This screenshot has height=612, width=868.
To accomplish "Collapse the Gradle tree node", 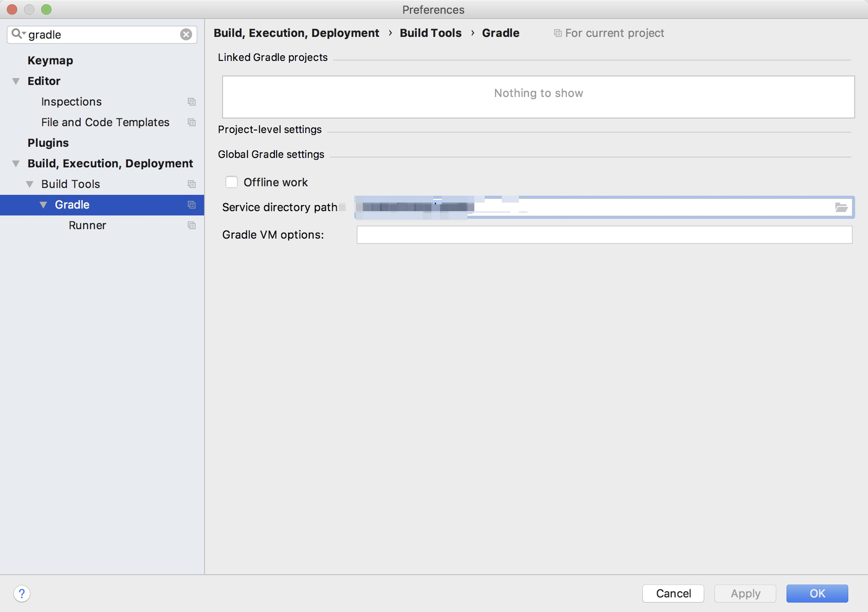I will 43,205.
